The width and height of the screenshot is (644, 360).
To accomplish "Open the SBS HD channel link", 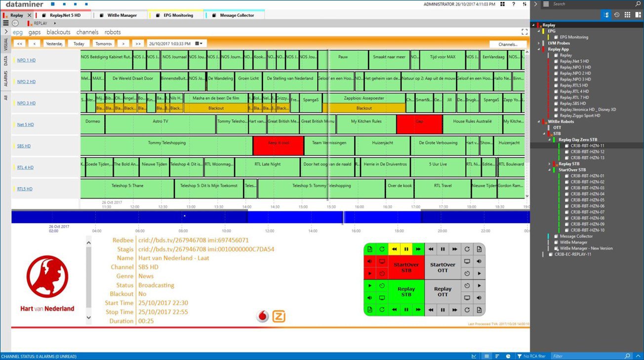I will (24, 146).
